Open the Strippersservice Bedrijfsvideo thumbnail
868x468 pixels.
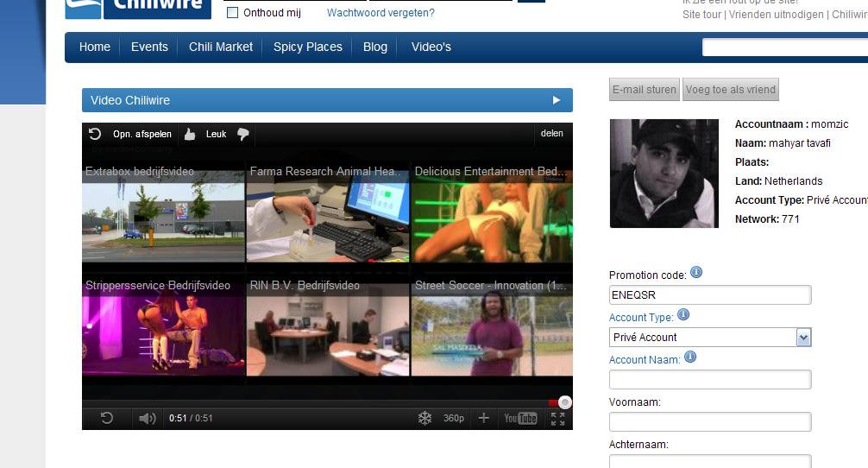(163, 330)
